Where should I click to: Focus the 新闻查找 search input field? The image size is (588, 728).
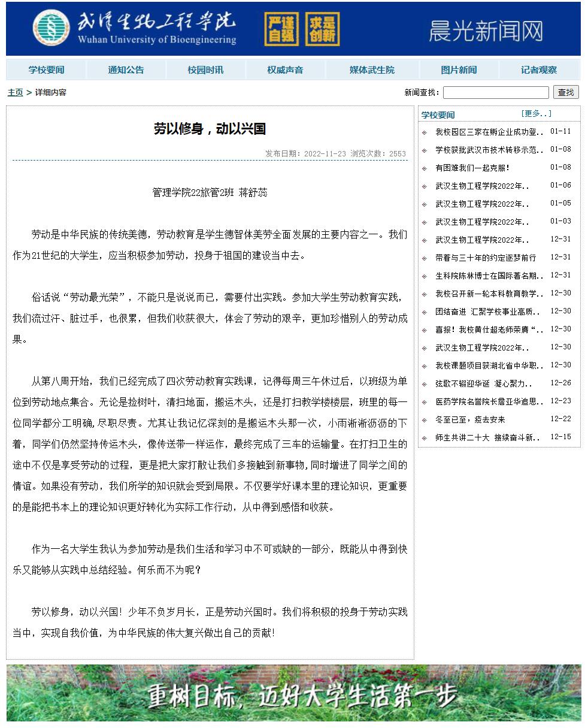(495, 92)
